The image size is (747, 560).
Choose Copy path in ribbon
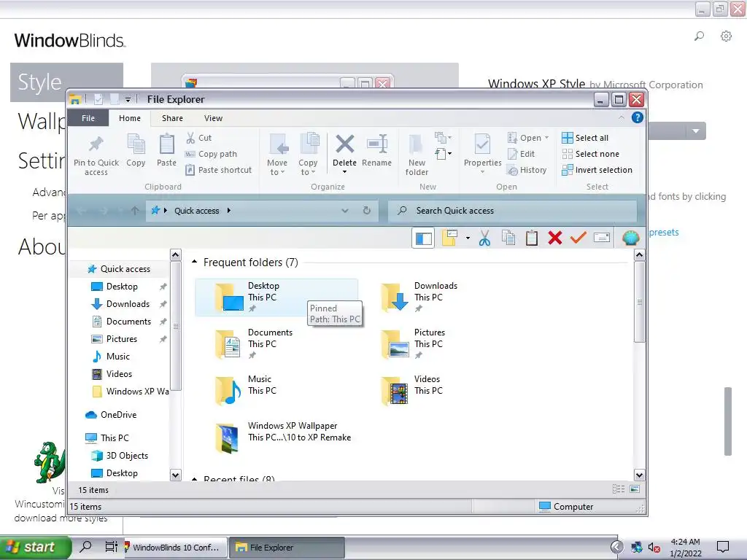pos(211,154)
